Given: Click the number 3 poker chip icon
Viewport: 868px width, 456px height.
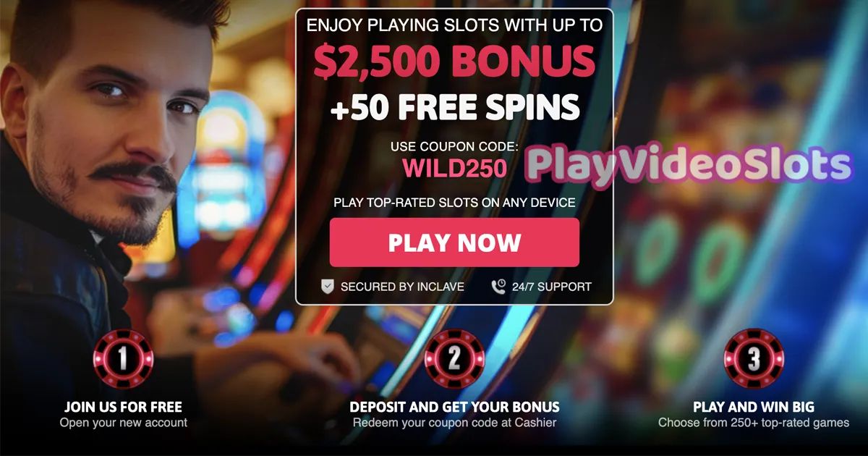Looking at the screenshot, I should [754, 359].
